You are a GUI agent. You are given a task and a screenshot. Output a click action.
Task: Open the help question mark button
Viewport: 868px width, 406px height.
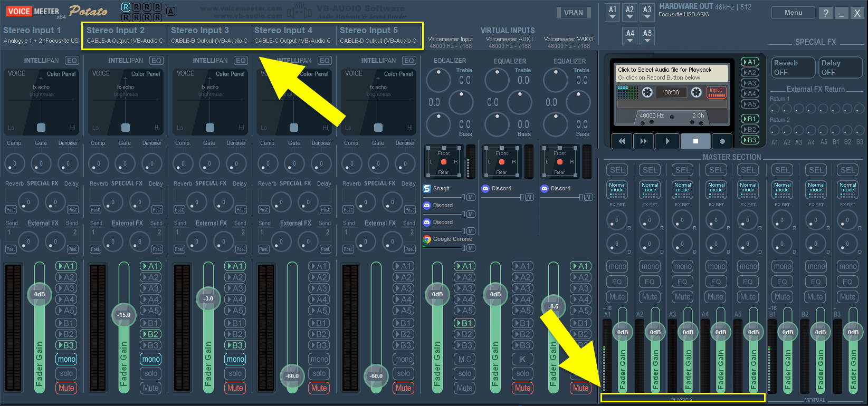(826, 13)
